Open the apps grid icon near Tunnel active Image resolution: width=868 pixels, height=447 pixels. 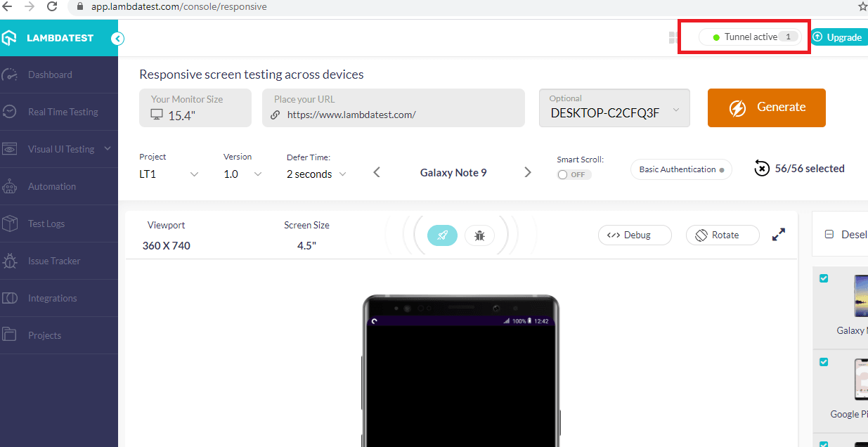pos(672,37)
